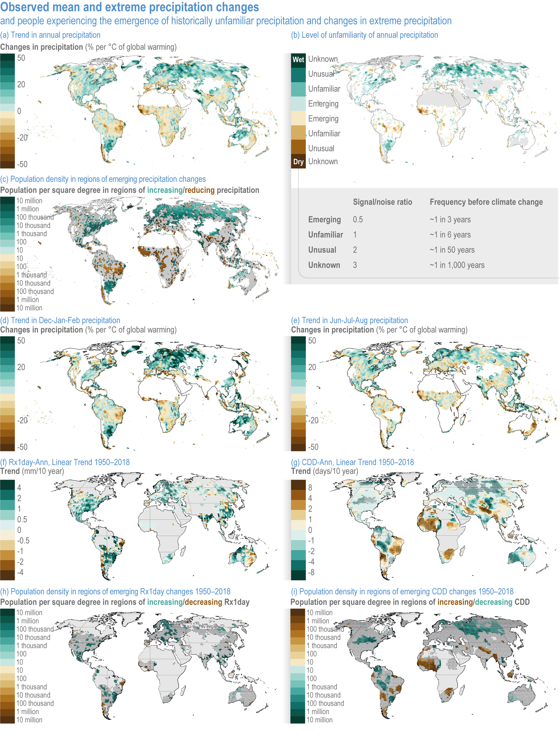The width and height of the screenshot is (560, 740).
Task: Click heading '(h) Population density in regions of emerging Rx1day changes'
Action: (x=115, y=591)
